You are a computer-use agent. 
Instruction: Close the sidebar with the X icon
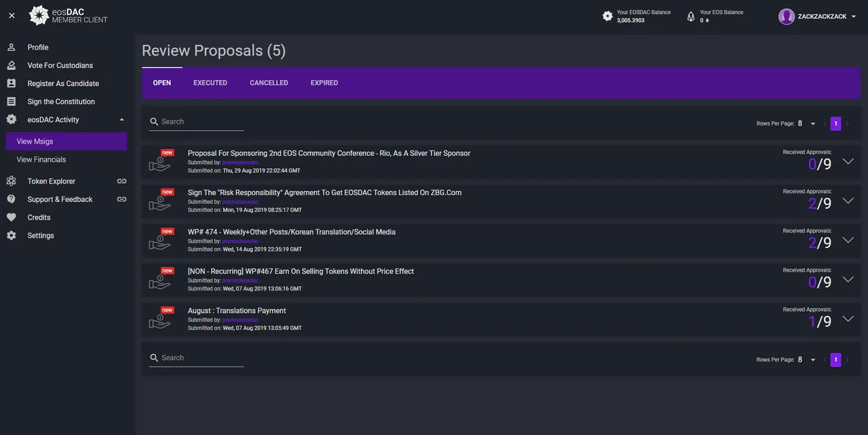pos(12,16)
